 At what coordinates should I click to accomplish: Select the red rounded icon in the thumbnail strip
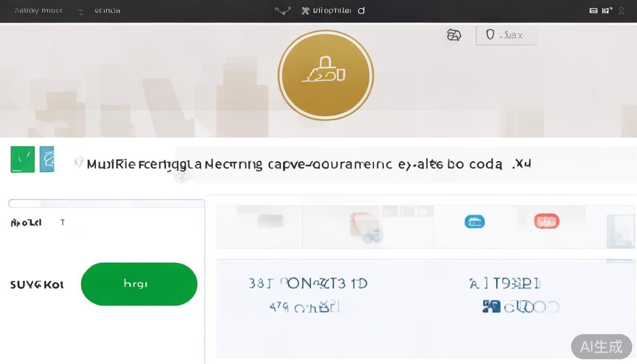(546, 221)
